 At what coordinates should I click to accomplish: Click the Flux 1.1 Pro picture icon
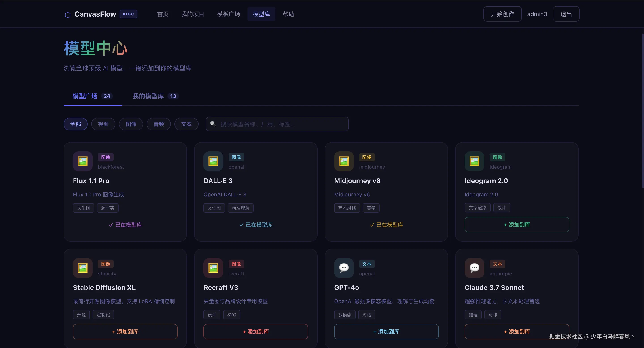tap(83, 161)
